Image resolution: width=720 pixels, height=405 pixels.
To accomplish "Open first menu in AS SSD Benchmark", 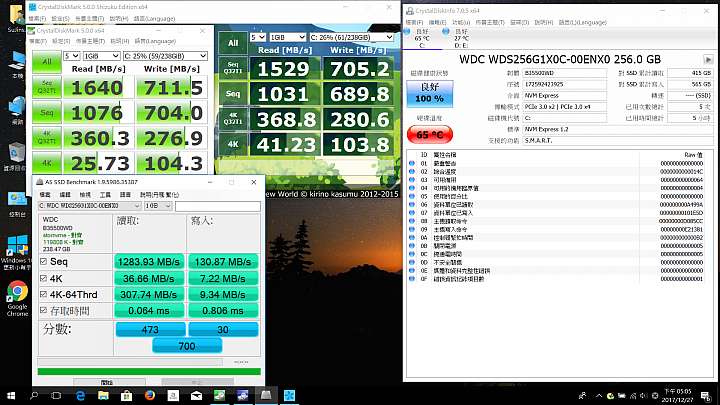I will coord(45,195).
